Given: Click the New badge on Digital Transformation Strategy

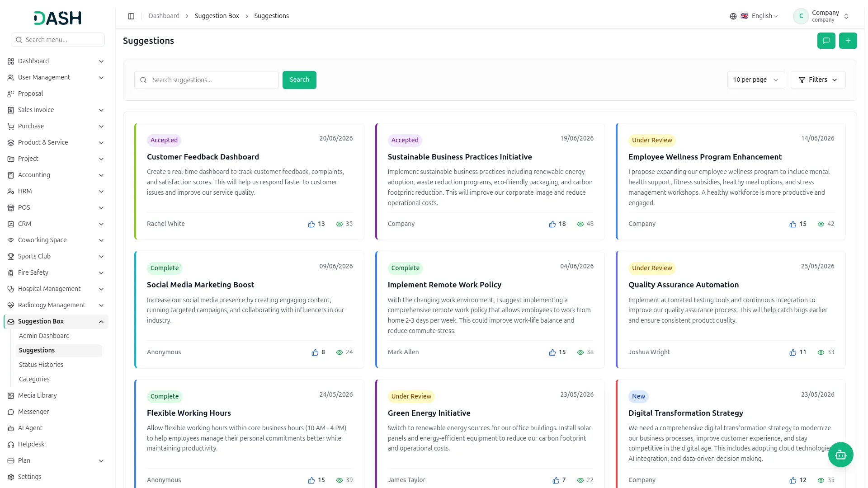Looking at the screenshot, I should pyautogui.click(x=638, y=397).
